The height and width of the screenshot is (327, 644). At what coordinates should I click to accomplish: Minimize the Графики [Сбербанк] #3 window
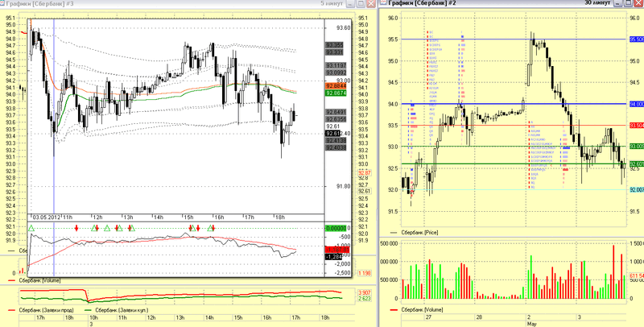tap(350, 3)
